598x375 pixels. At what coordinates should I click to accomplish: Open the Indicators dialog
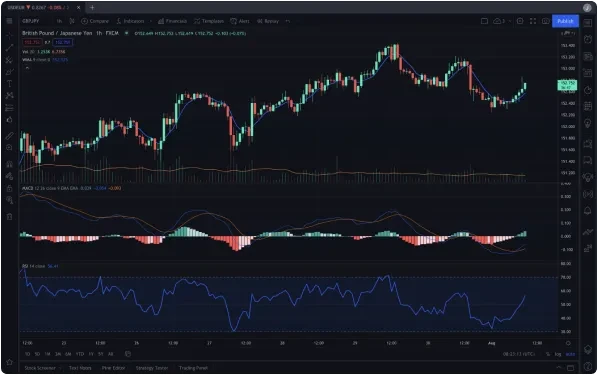pos(130,21)
